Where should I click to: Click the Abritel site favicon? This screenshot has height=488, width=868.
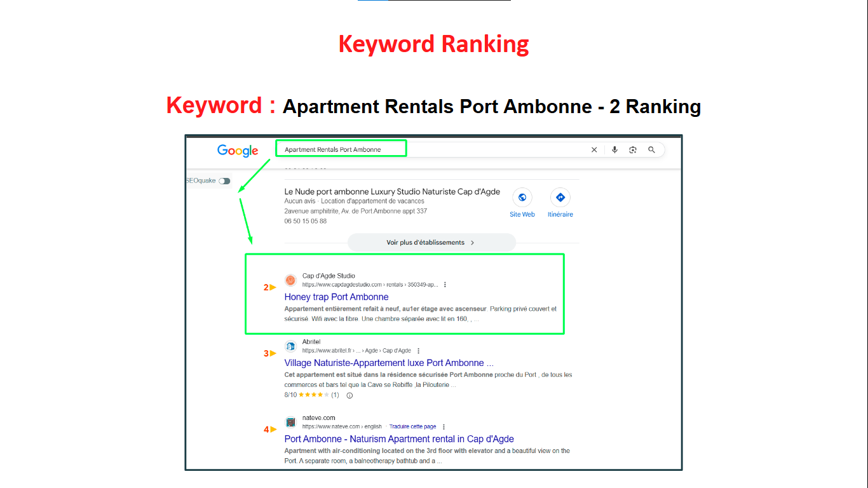290,346
